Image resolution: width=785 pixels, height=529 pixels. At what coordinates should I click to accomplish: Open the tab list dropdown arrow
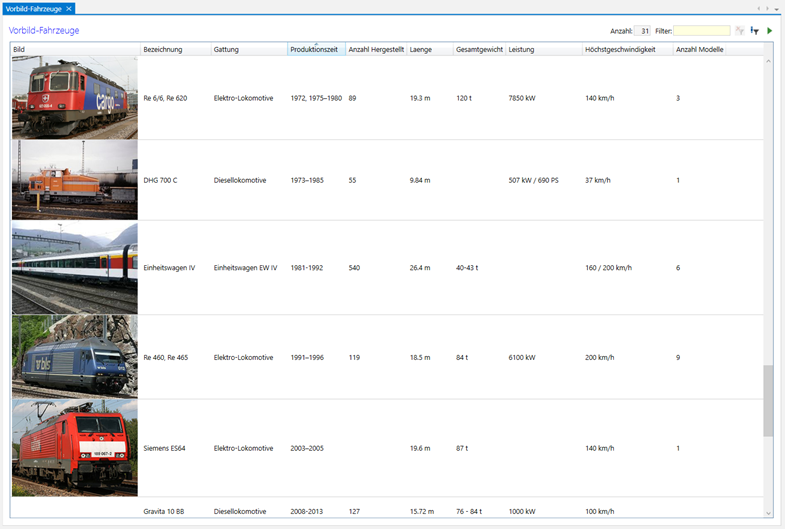click(776, 9)
